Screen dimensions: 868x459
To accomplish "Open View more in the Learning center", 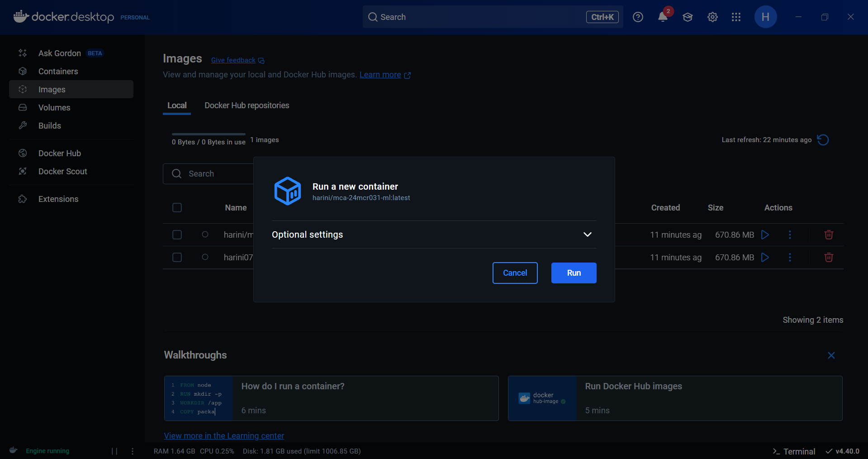I will [224, 435].
